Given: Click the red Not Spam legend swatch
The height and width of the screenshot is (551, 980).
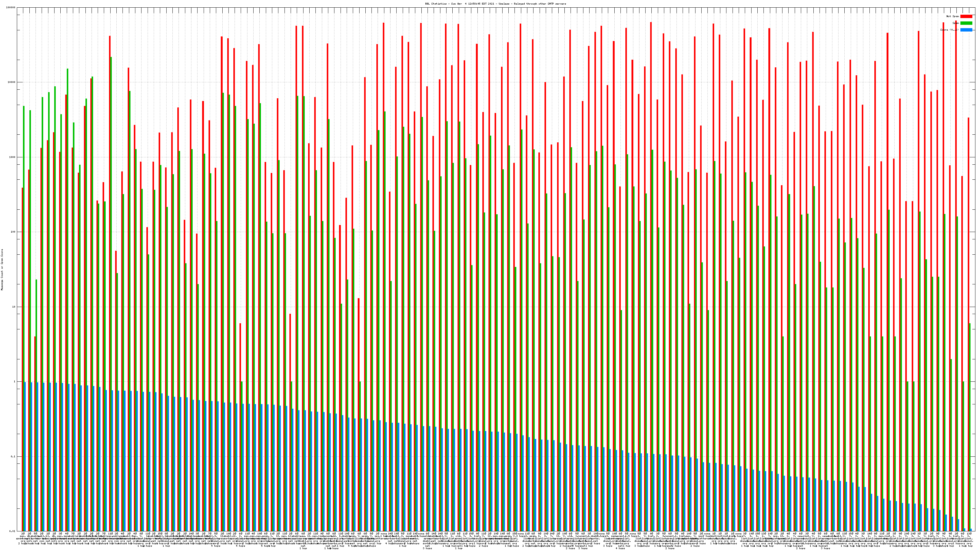Looking at the screenshot, I should click(966, 16).
